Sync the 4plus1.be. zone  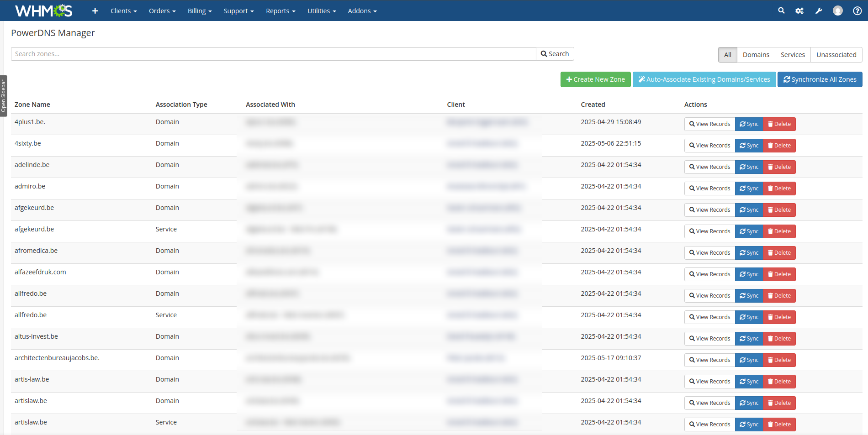coord(749,124)
